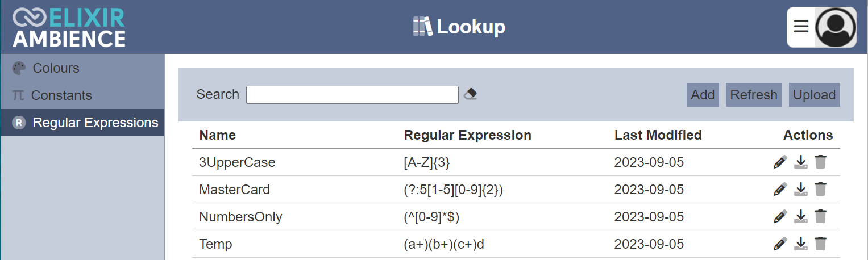
Task: Edit the MasterCard regular expression
Action: 780,190
